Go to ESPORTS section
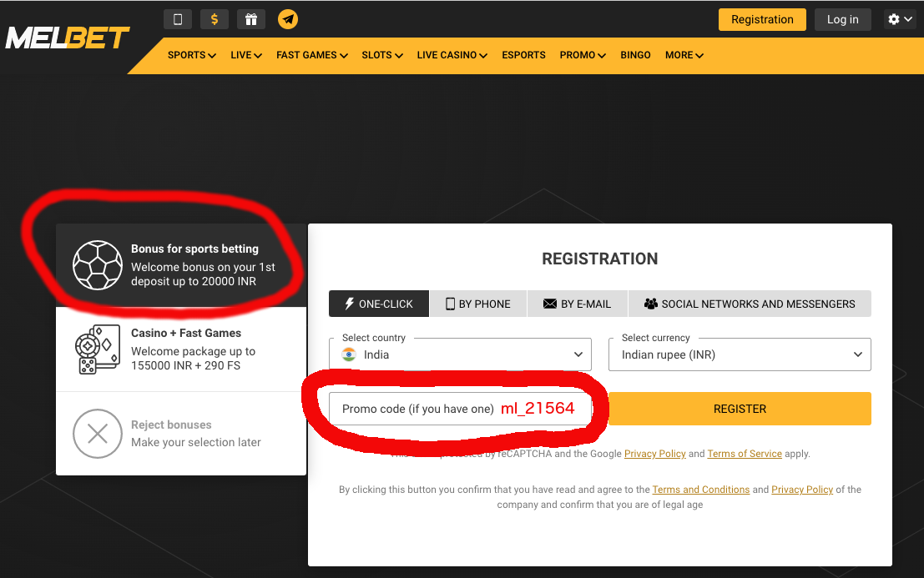This screenshot has height=578, width=924. [x=524, y=55]
